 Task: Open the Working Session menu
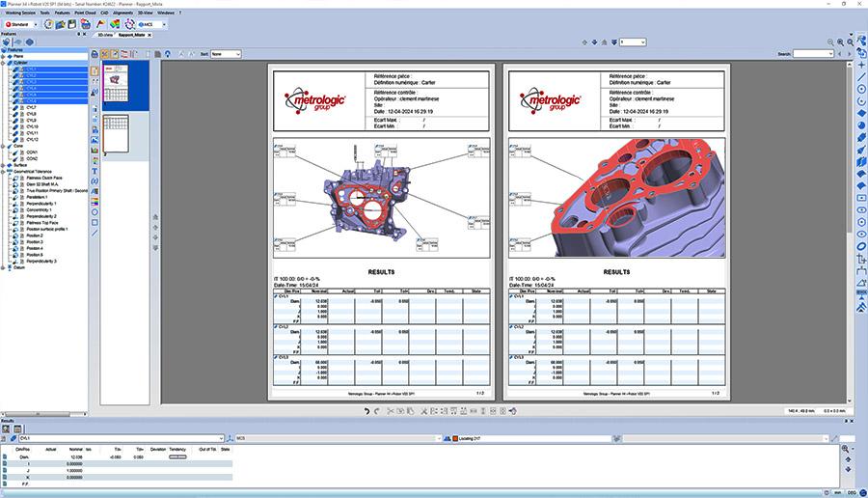20,13
